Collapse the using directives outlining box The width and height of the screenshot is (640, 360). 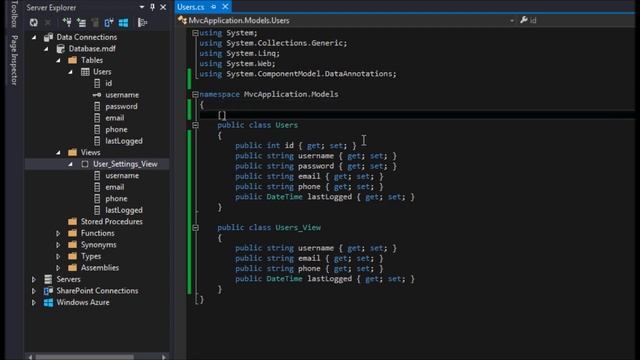195,33
